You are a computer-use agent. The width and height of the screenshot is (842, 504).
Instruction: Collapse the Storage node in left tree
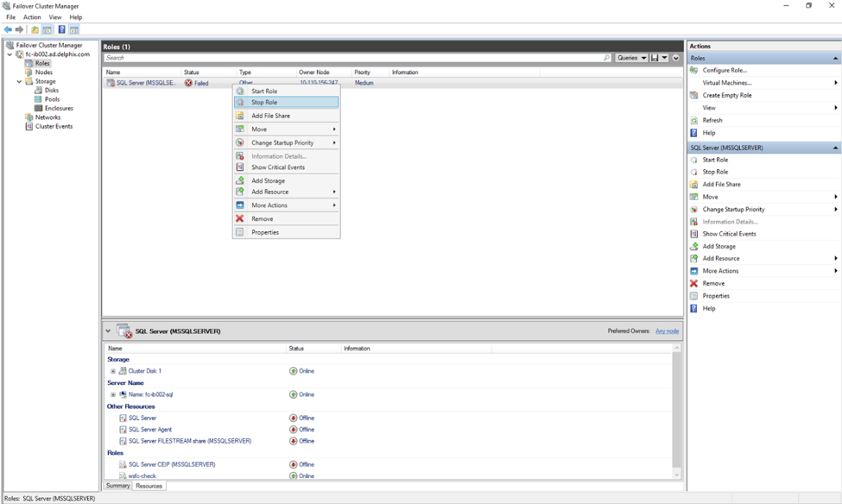19,82
